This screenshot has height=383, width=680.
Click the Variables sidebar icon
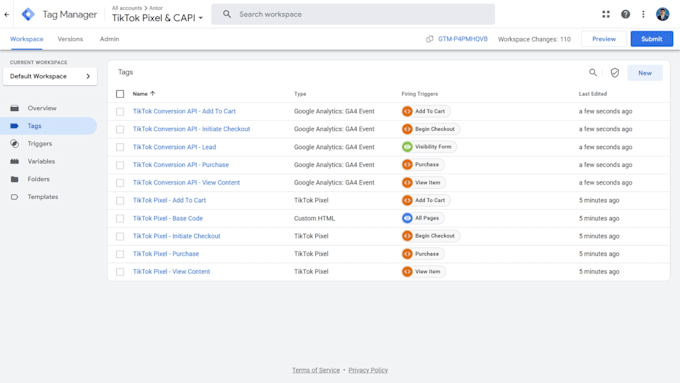pos(14,161)
